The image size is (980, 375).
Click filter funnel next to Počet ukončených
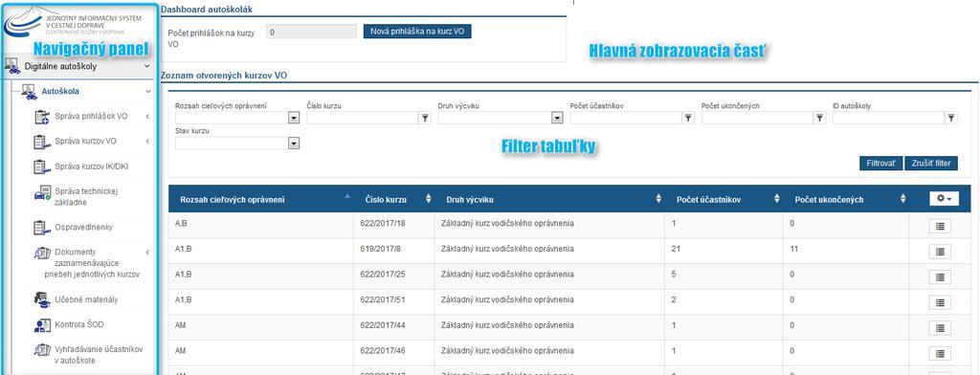[819, 118]
